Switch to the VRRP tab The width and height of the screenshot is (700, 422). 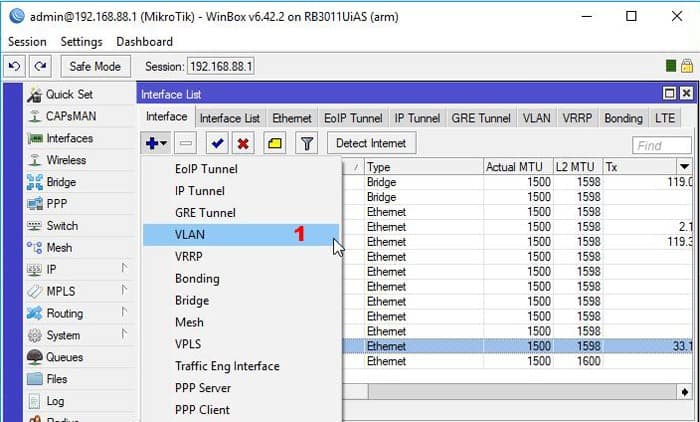click(577, 118)
